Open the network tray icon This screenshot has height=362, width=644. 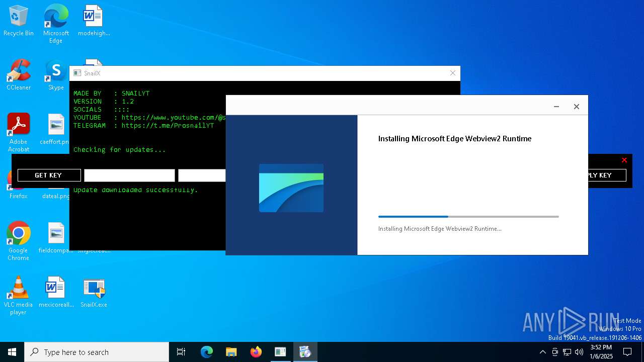coord(567,352)
